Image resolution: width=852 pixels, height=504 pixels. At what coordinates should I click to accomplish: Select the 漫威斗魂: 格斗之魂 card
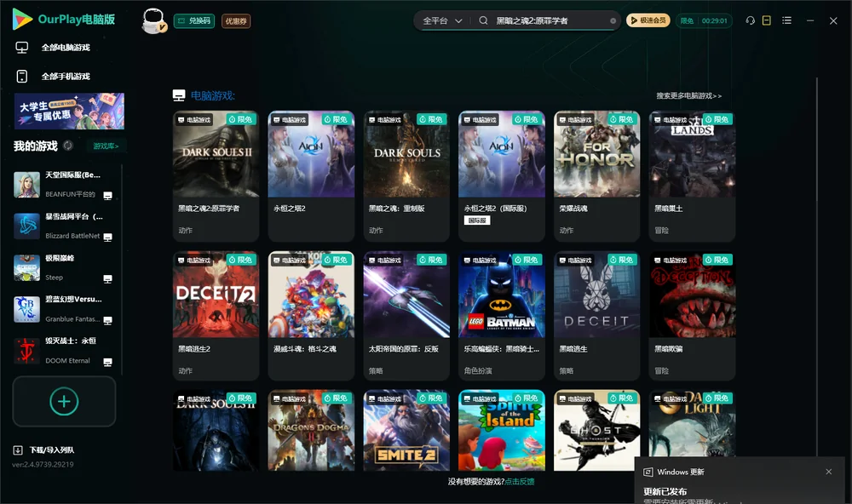(x=311, y=316)
